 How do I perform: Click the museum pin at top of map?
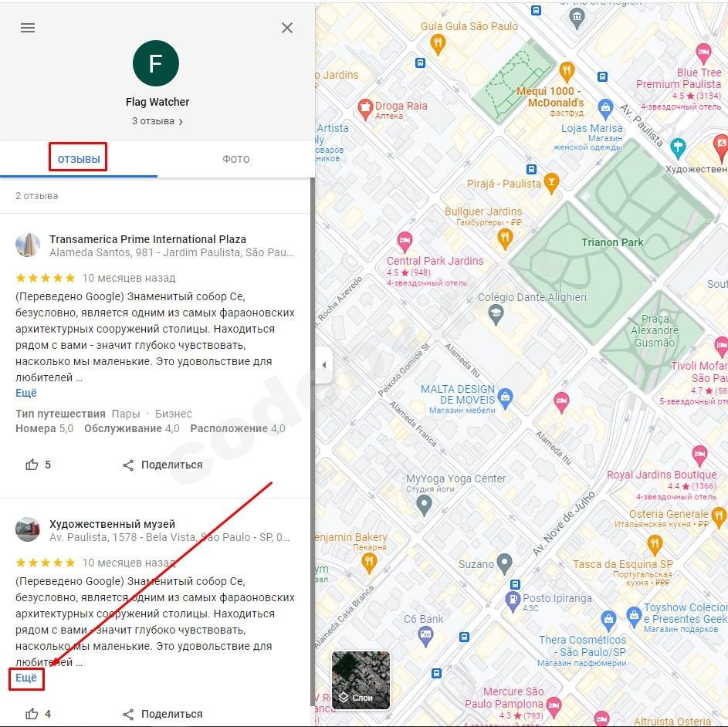(577, 18)
